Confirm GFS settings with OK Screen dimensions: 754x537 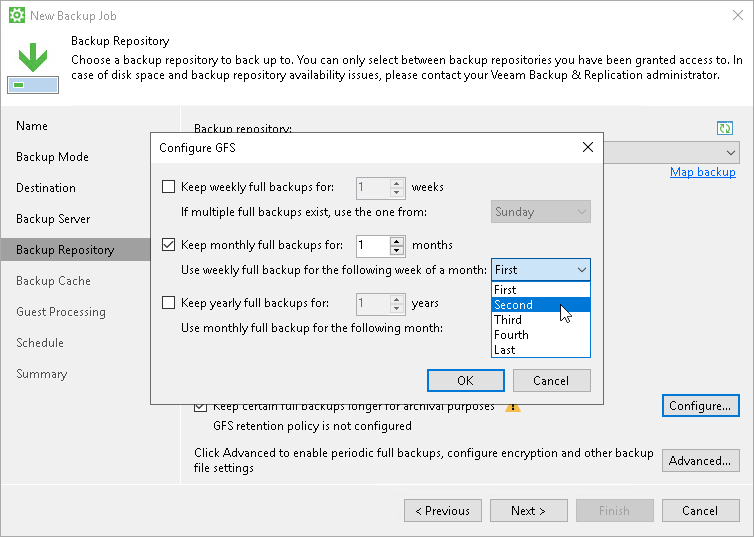pos(465,380)
